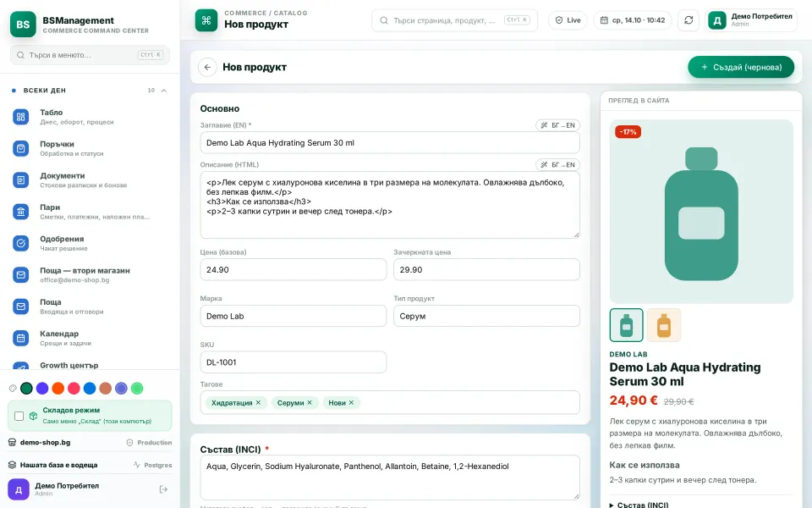Open Поръчки orders icon in sidebar
Image resolution: width=812 pixels, height=508 pixels.
coord(20,148)
